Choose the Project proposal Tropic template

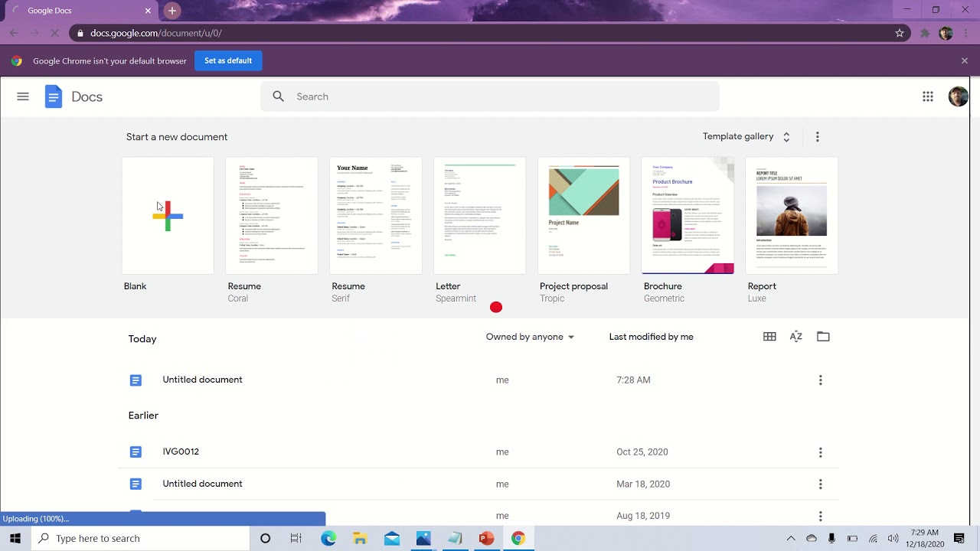click(584, 216)
